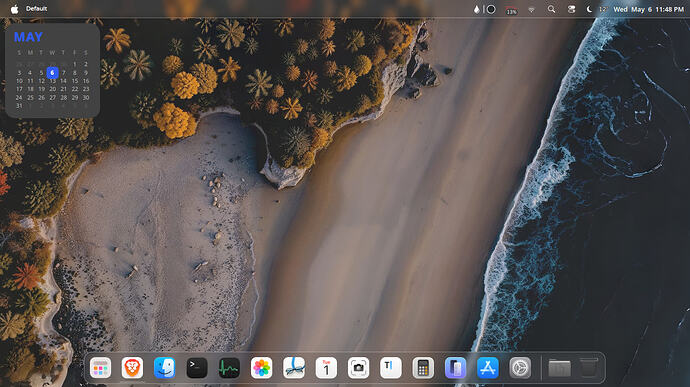The height and width of the screenshot is (387, 690).
Task: Select day 20 in the calendar widget
Action: [x=52, y=89]
